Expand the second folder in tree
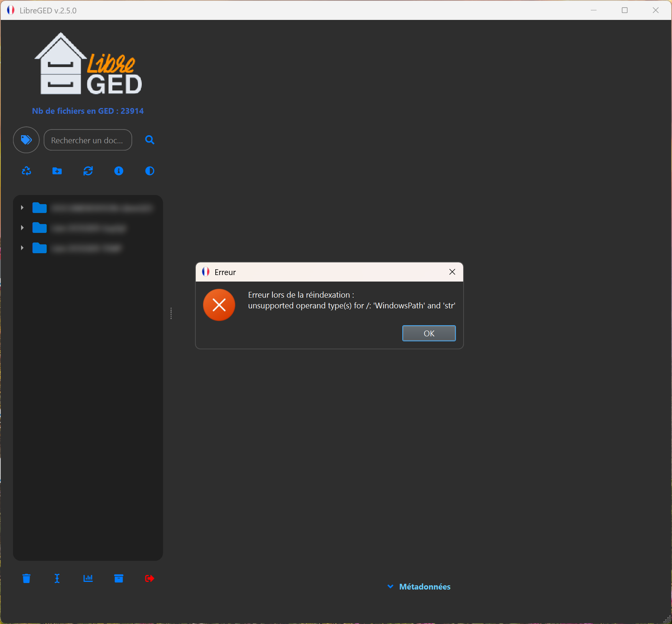This screenshot has width=672, height=624. (x=22, y=228)
